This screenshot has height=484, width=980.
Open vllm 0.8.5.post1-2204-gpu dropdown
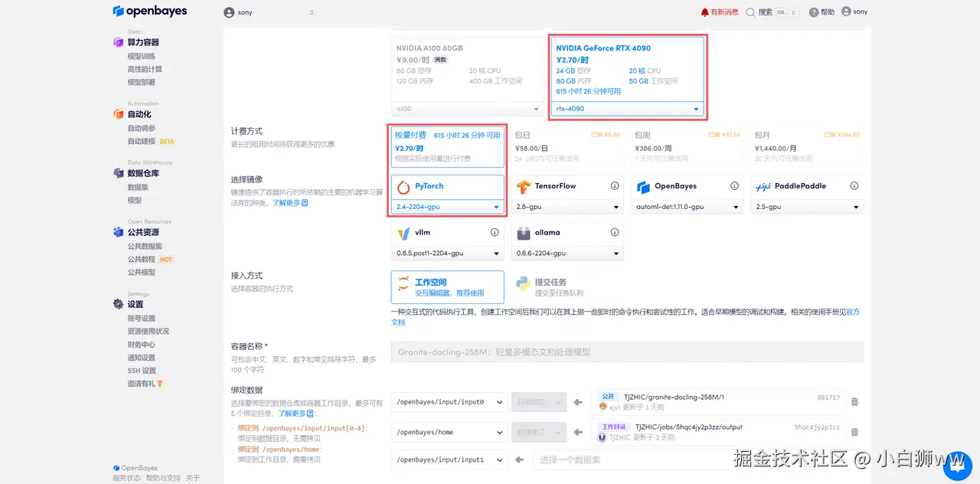point(448,253)
